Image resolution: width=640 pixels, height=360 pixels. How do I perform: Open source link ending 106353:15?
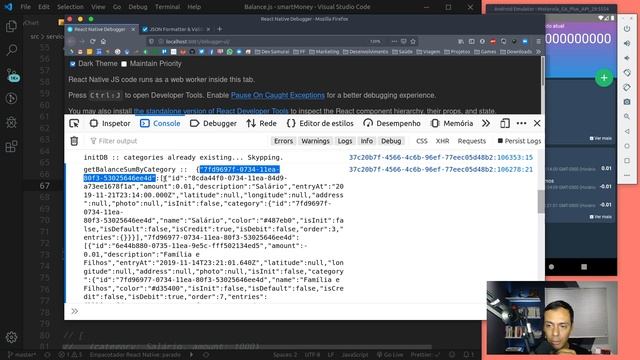click(x=441, y=158)
